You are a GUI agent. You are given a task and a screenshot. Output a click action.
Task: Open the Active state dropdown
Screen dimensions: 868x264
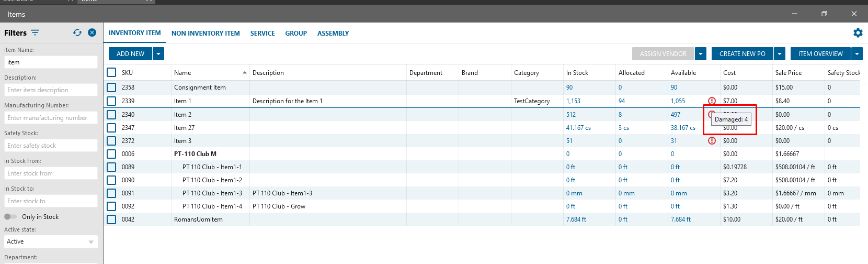tap(51, 241)
